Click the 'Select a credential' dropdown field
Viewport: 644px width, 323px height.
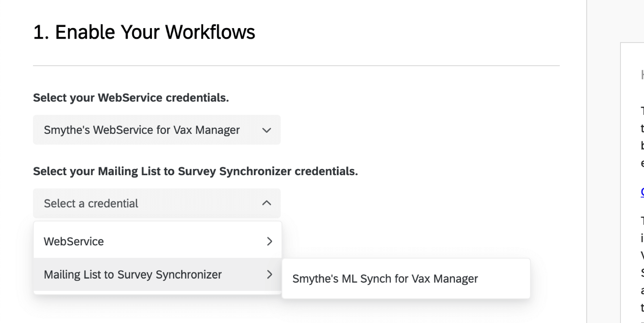click(91, 204)
